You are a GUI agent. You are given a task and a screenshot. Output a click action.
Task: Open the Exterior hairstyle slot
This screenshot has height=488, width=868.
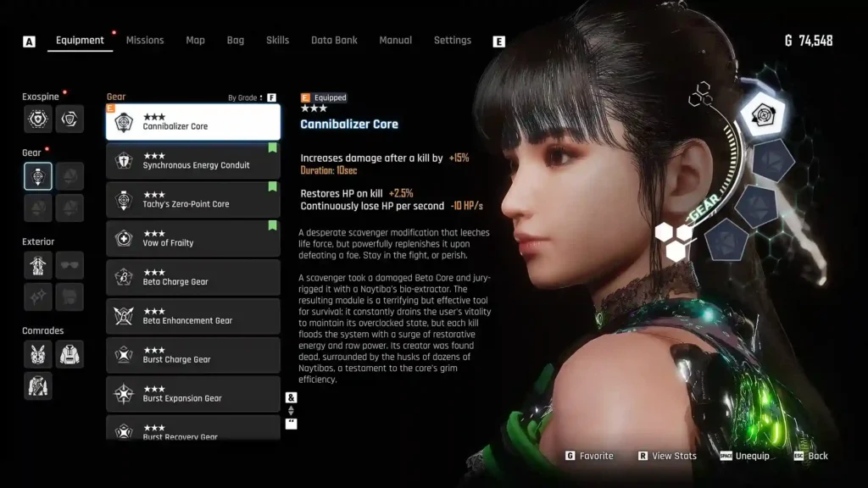point(70,297)
